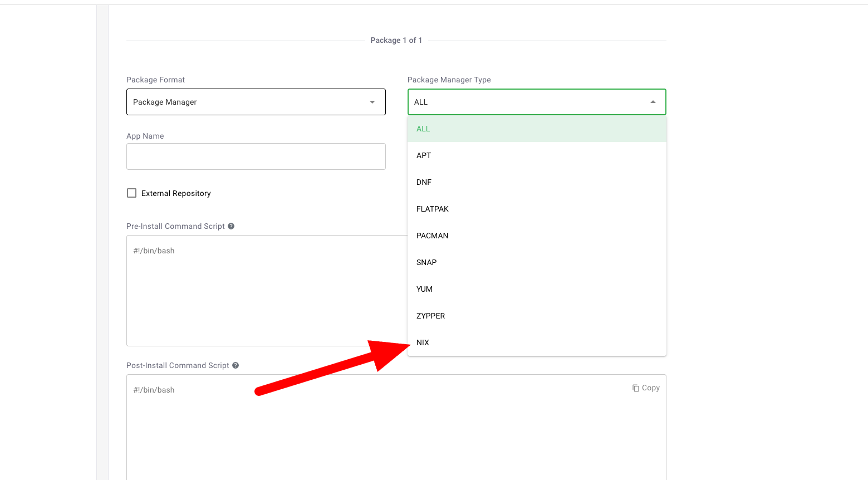This screenshot has width=868, height=480.
Task: Click the 'Pre-Install Command Script' label
Action: pos(175,226)
